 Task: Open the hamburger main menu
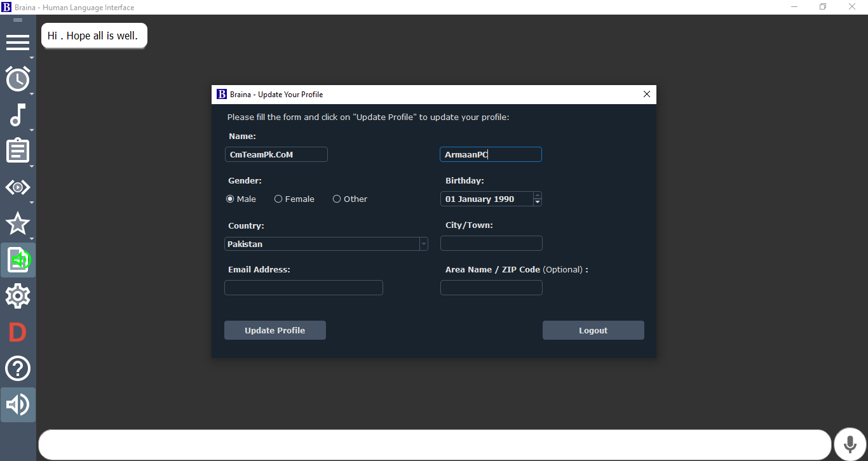click(x=18, y=43)
